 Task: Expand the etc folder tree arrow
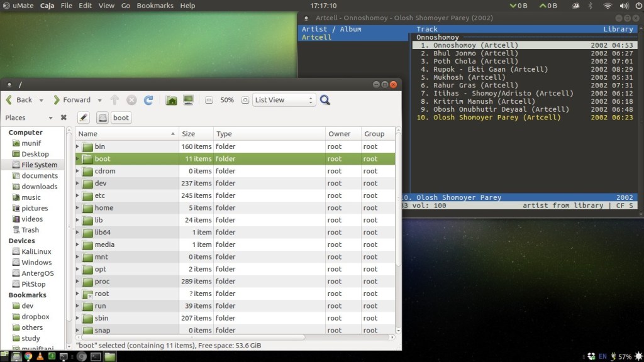tap(77, 195)
